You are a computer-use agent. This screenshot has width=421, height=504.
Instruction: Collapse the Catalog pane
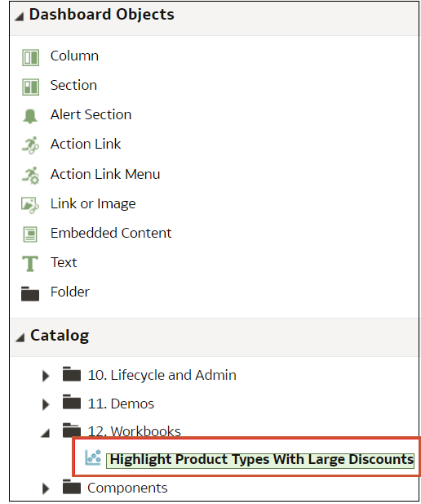click(20, 337)
